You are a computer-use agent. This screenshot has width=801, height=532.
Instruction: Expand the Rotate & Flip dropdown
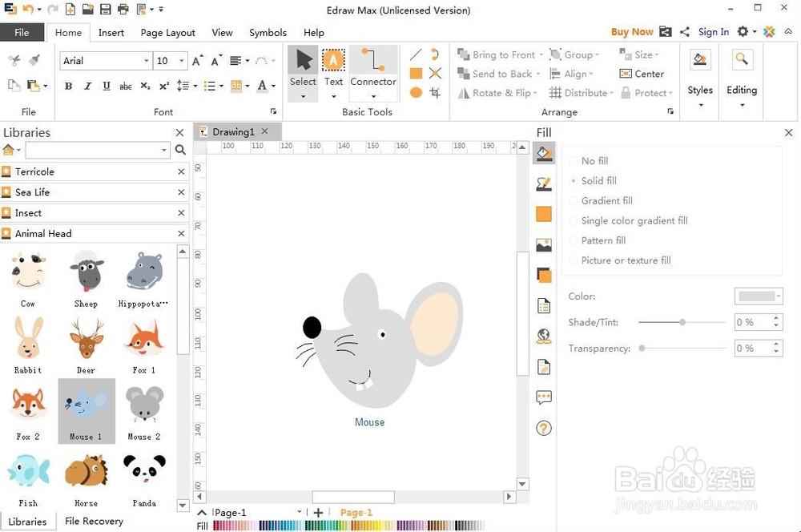535,93
